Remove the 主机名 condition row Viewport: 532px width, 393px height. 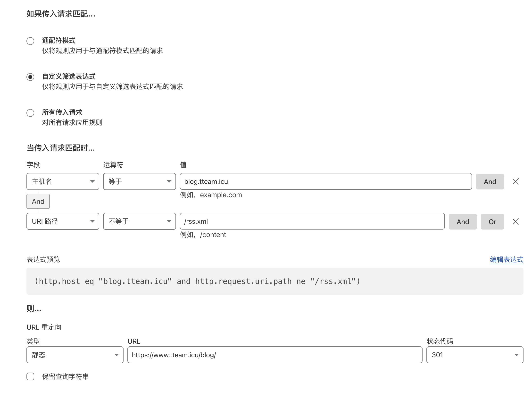(x=516, y=181)
